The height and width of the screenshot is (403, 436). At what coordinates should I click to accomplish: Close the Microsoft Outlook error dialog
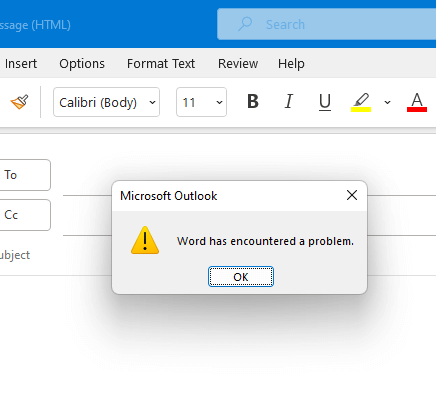[352, 195]
